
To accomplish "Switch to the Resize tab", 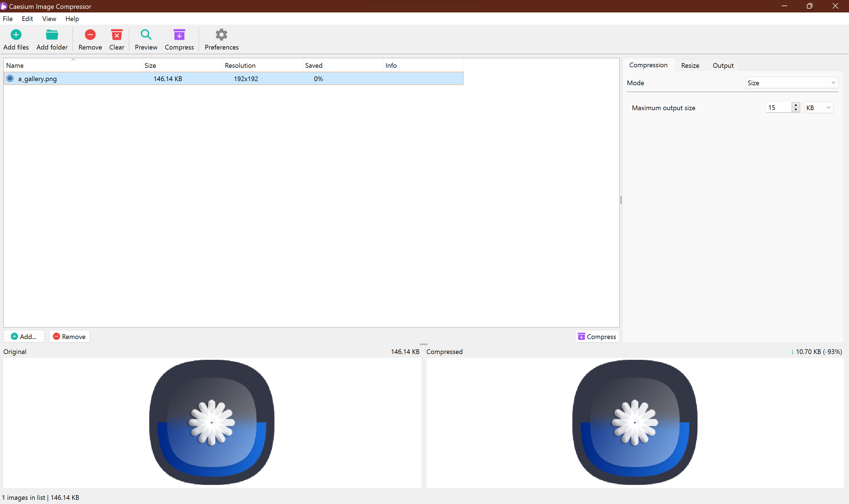I will pyautogui.click(x=690, y=66).
